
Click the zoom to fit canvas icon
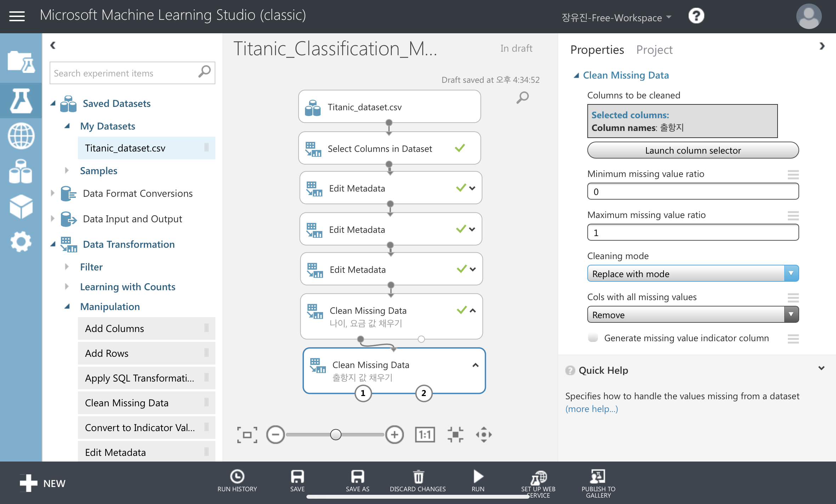click(x=247, y=435)
